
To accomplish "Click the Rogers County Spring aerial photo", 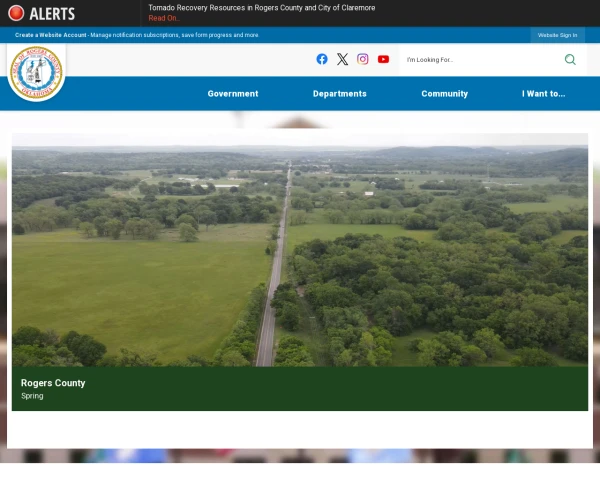I will point(300,250).
